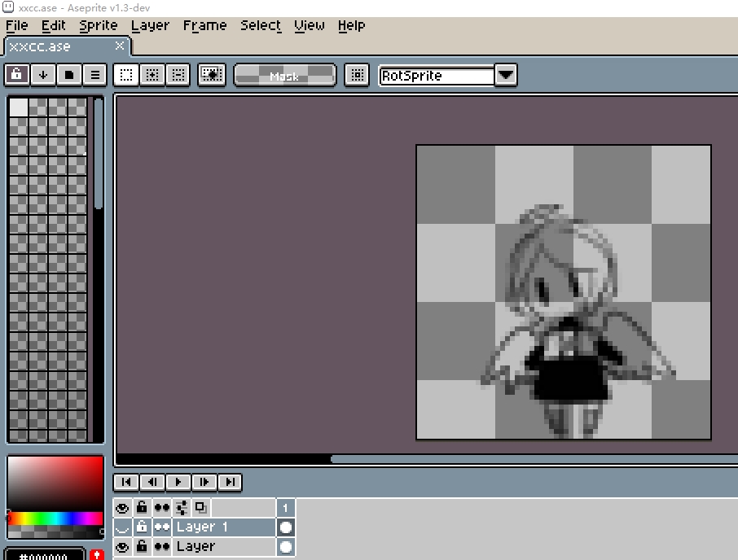Select frame 1 in timeline header
The image size is (738, 560).
point(285,508)
